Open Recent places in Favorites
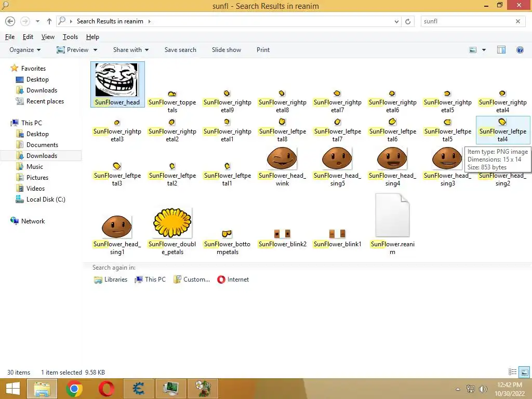The image size is (532, 399). coord(39,101)
